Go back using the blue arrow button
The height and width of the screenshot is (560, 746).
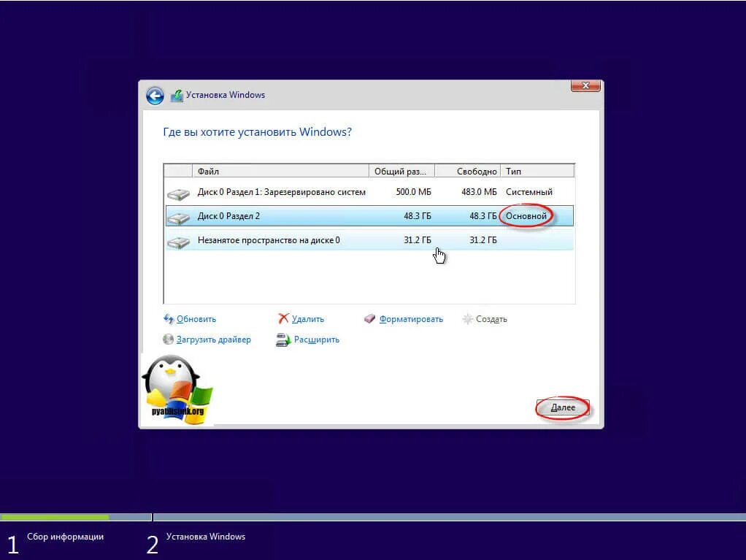coord(155,96)
